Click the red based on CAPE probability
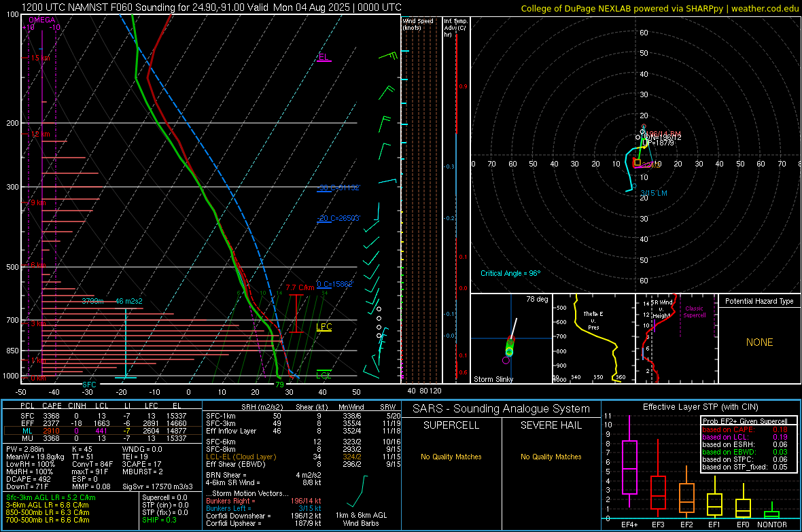 pyautogui.click(x=745, y=429)
